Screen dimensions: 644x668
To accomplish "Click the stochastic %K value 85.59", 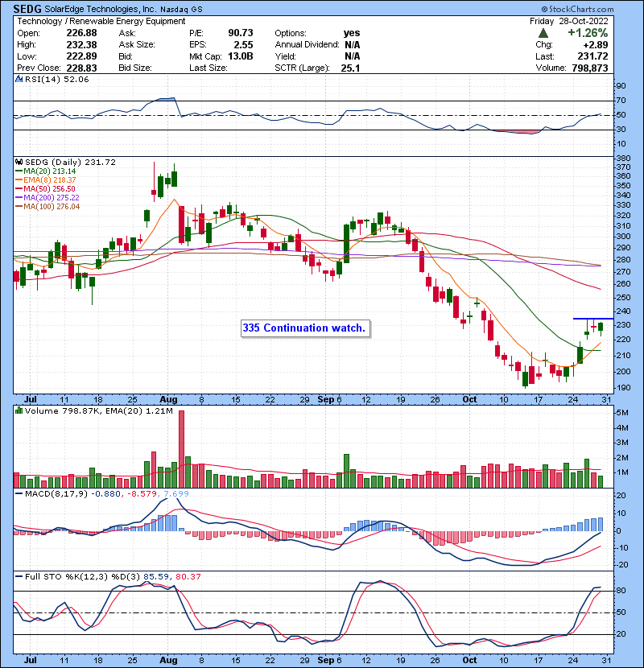I will [155, 577].
